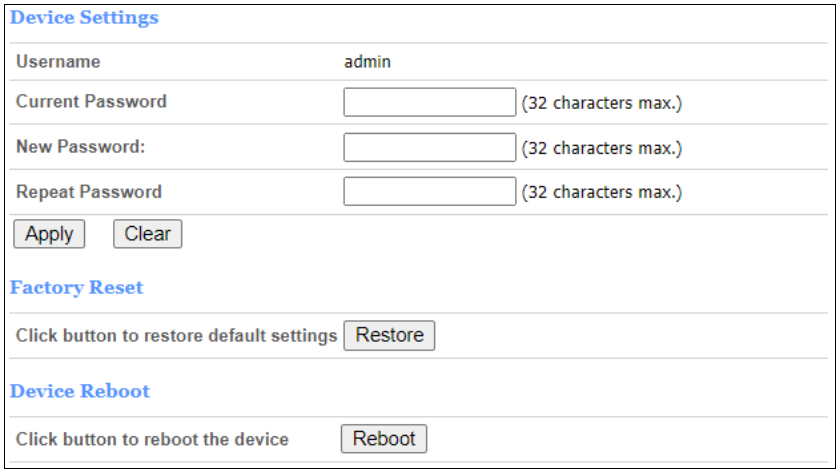Click the Repeat Password label
This screenshot has width=839, height=471.
click(88, 192)
